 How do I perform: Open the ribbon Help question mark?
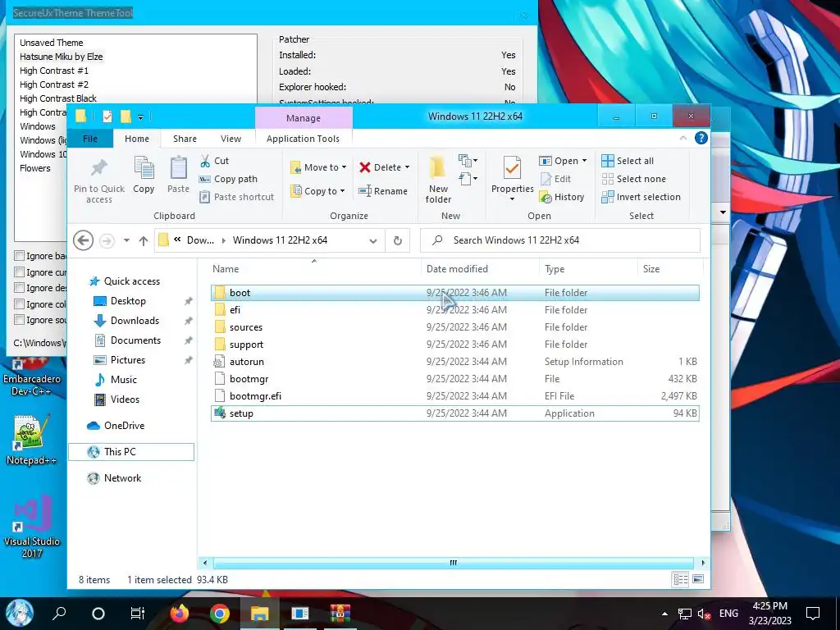click(701, 138)
